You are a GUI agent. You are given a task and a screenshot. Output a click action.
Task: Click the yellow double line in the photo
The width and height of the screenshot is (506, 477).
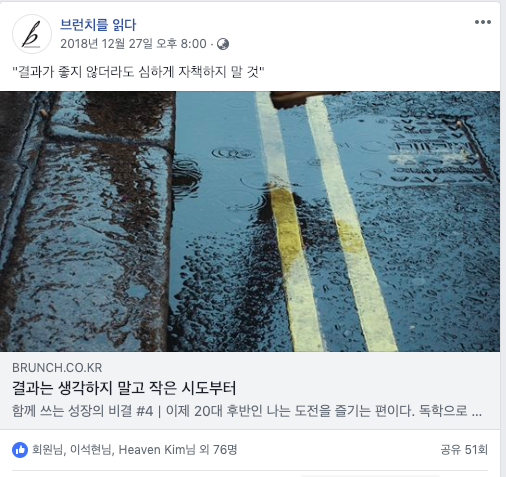pyautogui.click(x=325, y=223)
